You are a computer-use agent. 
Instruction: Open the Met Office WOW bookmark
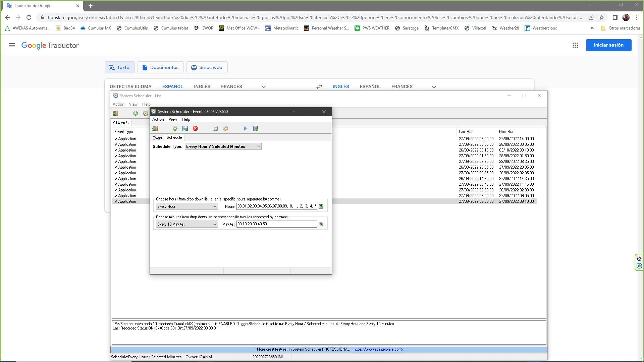tap(239, 28)
